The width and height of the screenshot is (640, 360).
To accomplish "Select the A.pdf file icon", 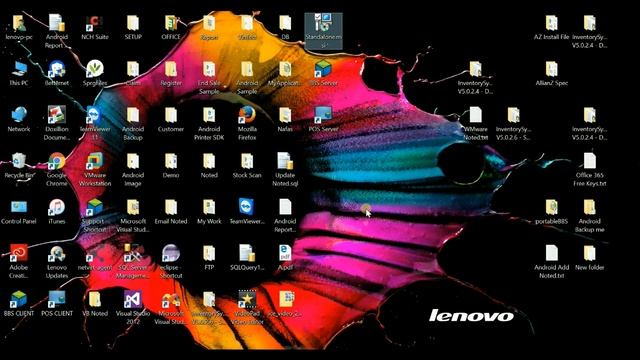I will (x=285, y=254).
